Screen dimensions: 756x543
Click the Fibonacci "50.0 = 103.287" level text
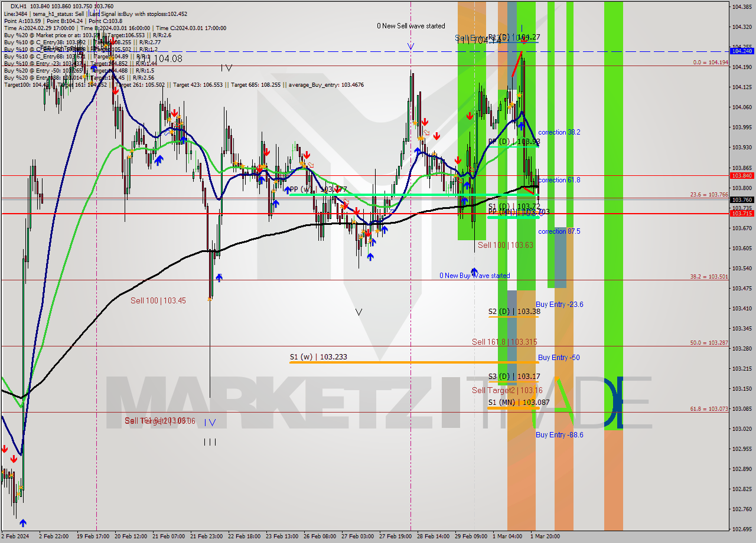click(x=709, y=342)
